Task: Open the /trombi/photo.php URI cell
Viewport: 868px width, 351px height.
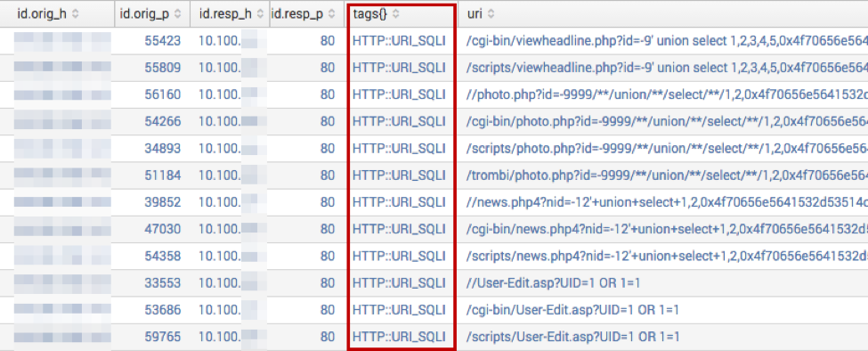Action: coord(667,175)
